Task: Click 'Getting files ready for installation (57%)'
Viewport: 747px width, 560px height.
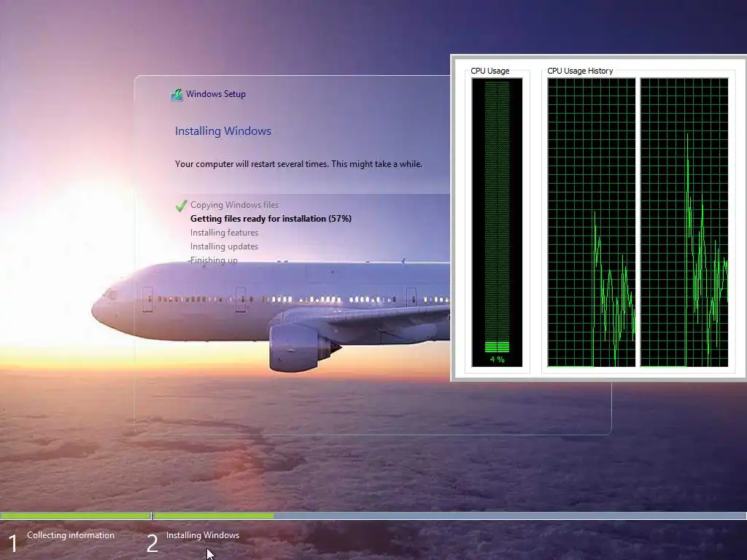Action: click(271, 219)
